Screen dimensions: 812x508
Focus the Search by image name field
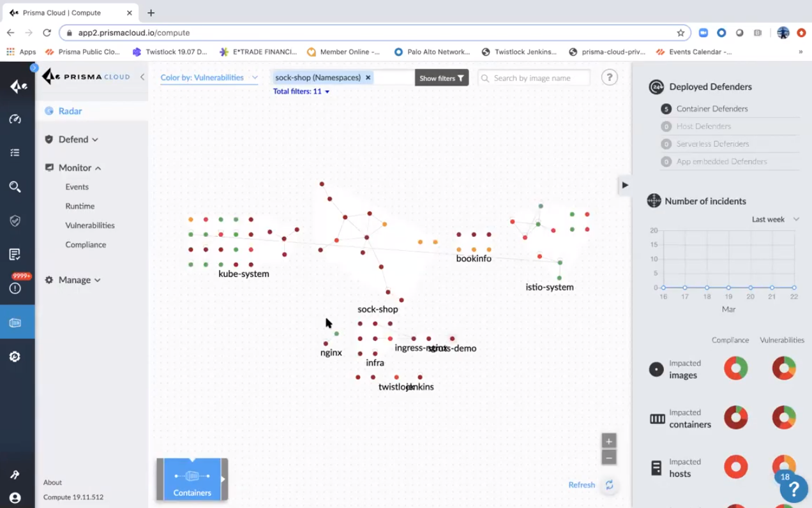coord(534,78)
